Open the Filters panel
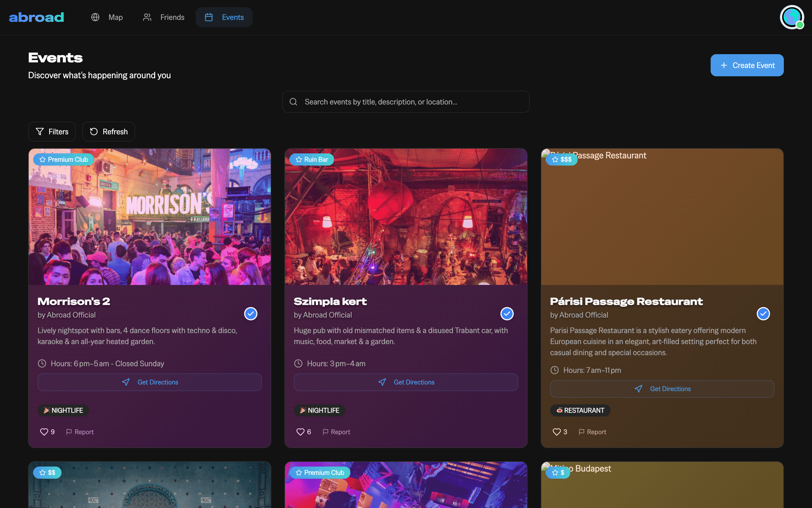The height and width of the screenshot is (508, 812). tap(52, 131)
